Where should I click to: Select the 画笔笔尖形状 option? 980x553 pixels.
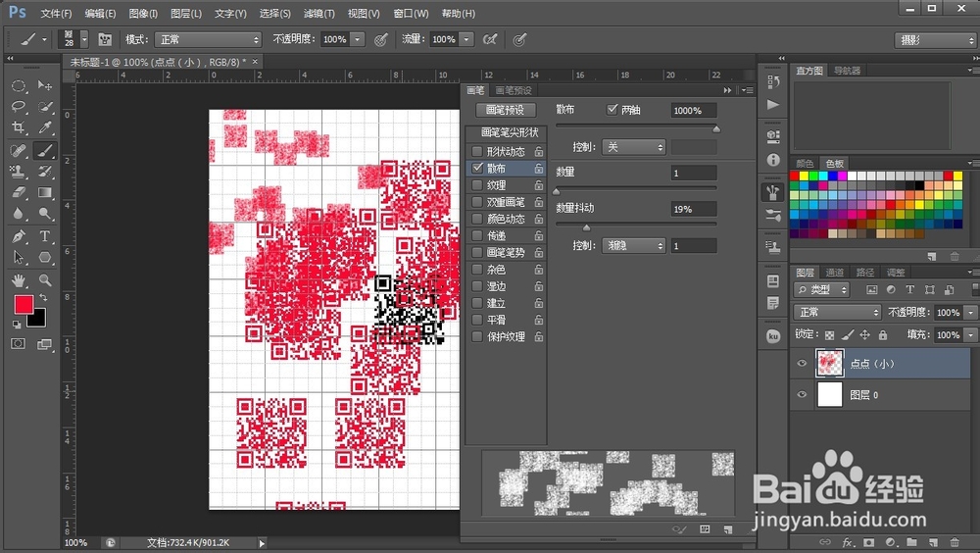pos(510,132)
